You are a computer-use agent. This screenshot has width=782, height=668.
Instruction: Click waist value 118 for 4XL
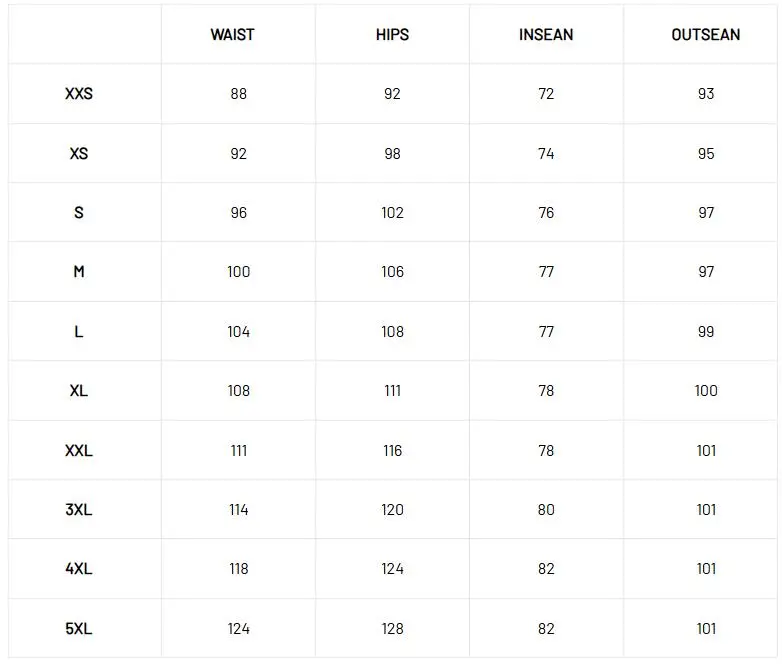238,569
